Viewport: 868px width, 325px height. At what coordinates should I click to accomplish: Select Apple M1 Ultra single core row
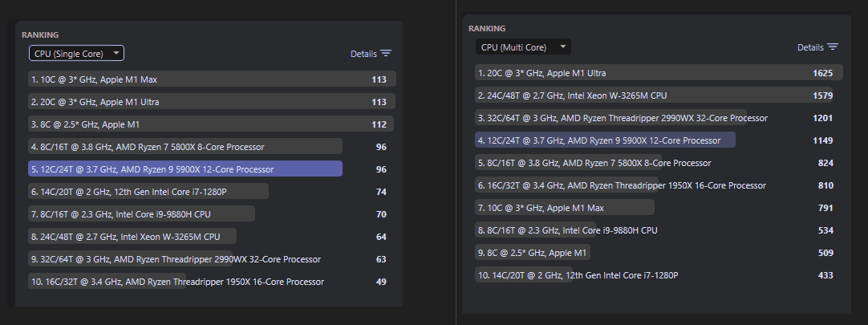[212, 102]
